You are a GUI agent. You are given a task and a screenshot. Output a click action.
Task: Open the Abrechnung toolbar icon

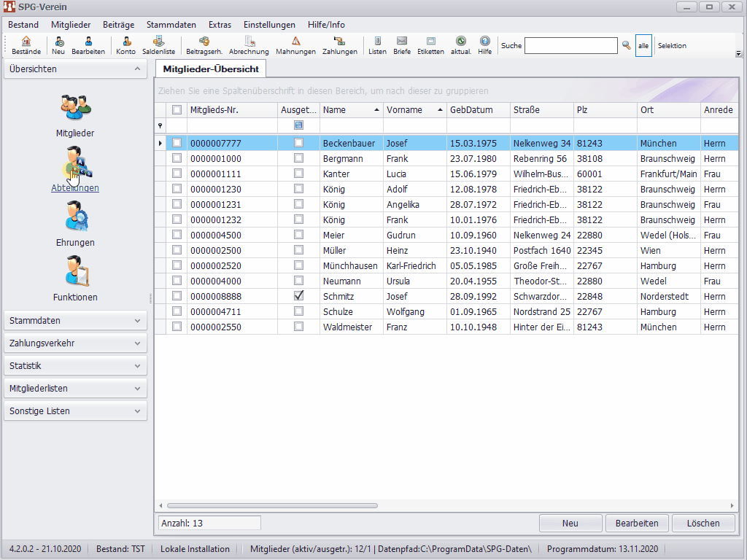[249, 45]
